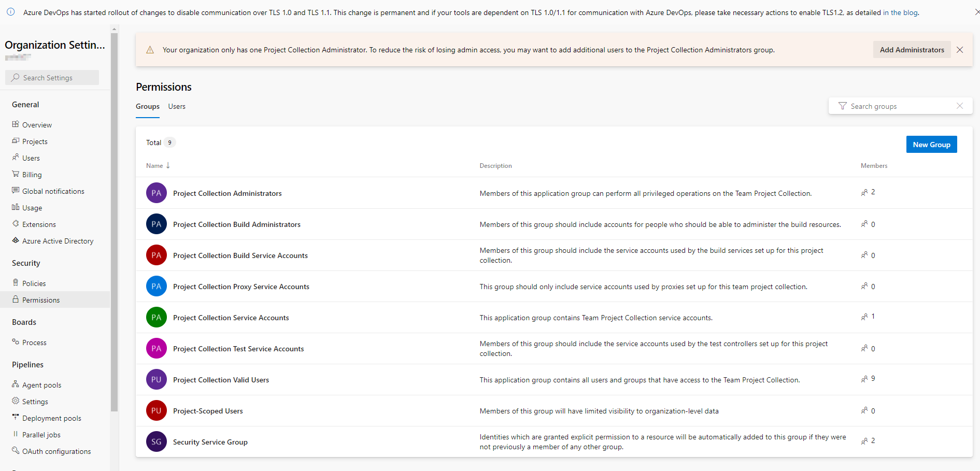Image resolution: width=980 pixels, height=471 pixels.
Task: Open Process under Boards
Action: tap(34, 342)
